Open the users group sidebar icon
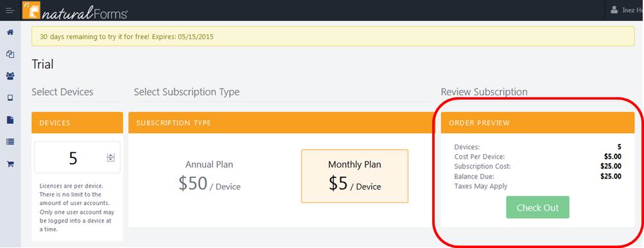Image resolution: width=644 pixels, height=248 pixels. point(10,76)
